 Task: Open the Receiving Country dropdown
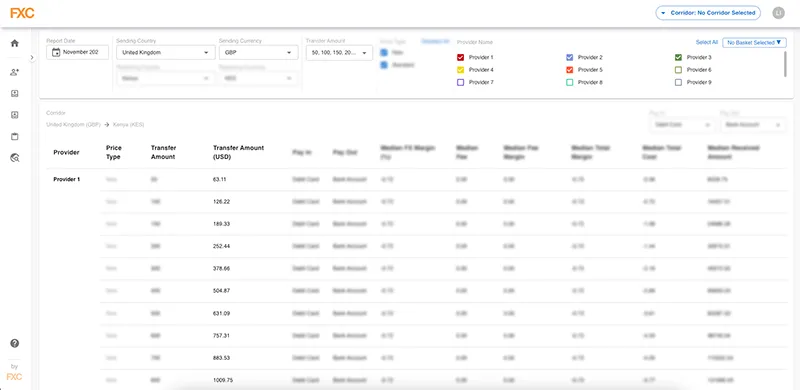point(165,78)
